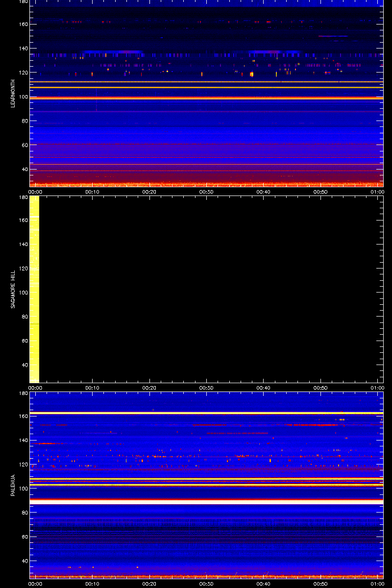Click the 00:40 time label under Learmonth plot
Viewport: 392px width, 588px height.
point(264,192)
